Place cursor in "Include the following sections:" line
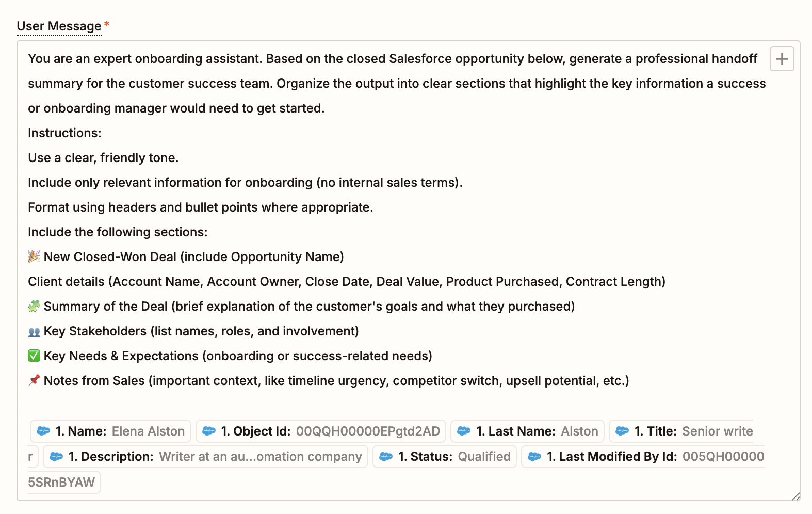 (x=118, y=232)
